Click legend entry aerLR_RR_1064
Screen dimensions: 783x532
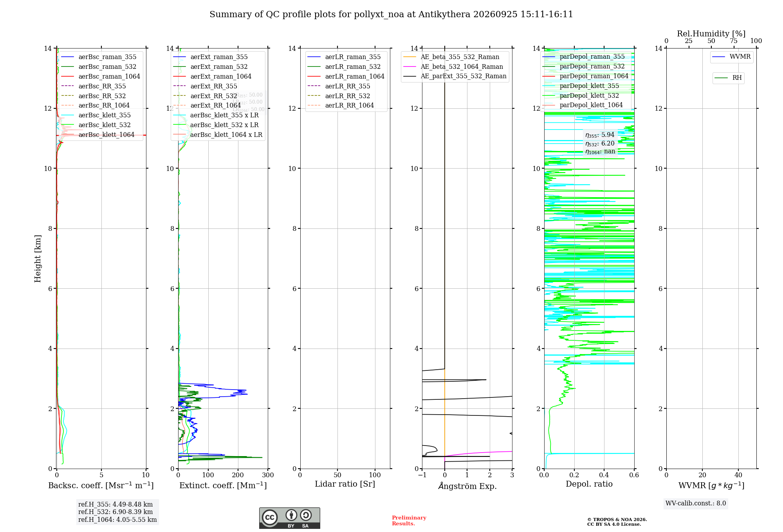tap(341, 106)
